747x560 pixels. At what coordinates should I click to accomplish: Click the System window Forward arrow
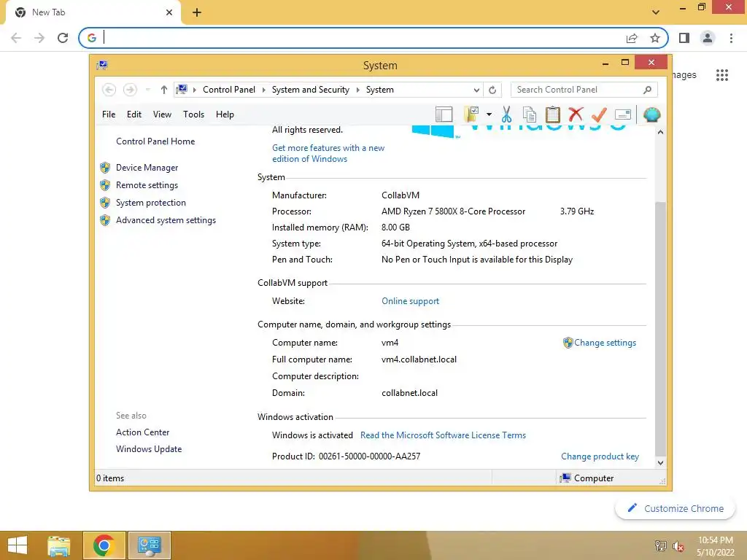tap(130, 90)
